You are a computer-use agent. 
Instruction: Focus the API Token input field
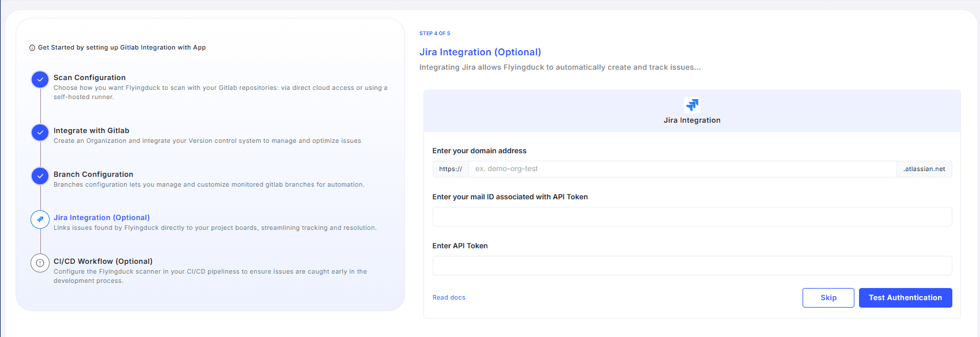692,266
